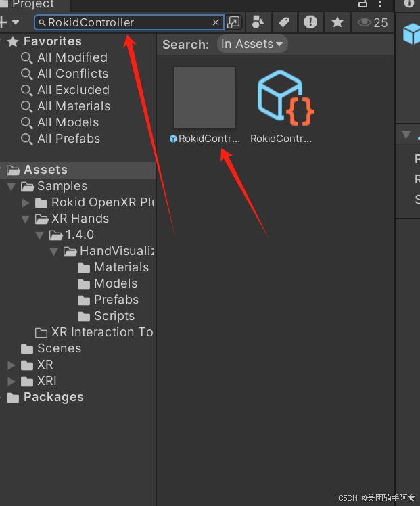Collapse the Samples folder

coord(11,187)
